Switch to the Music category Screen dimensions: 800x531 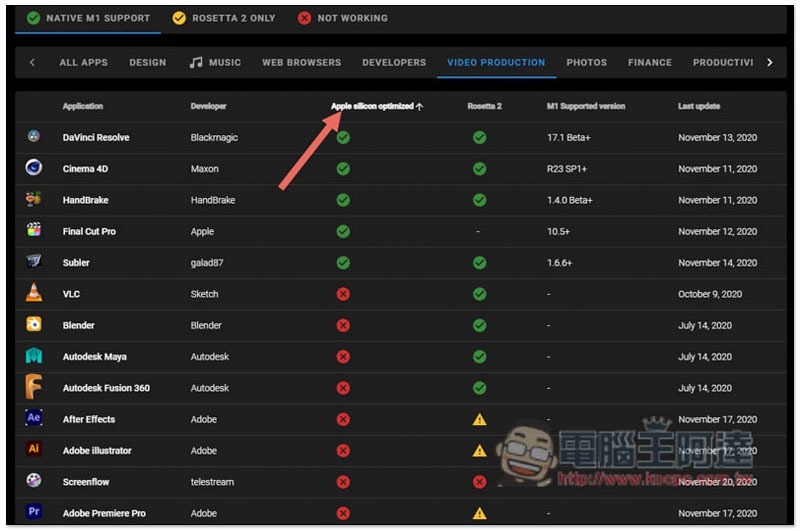pyautogui.click(x=215, y=62)
